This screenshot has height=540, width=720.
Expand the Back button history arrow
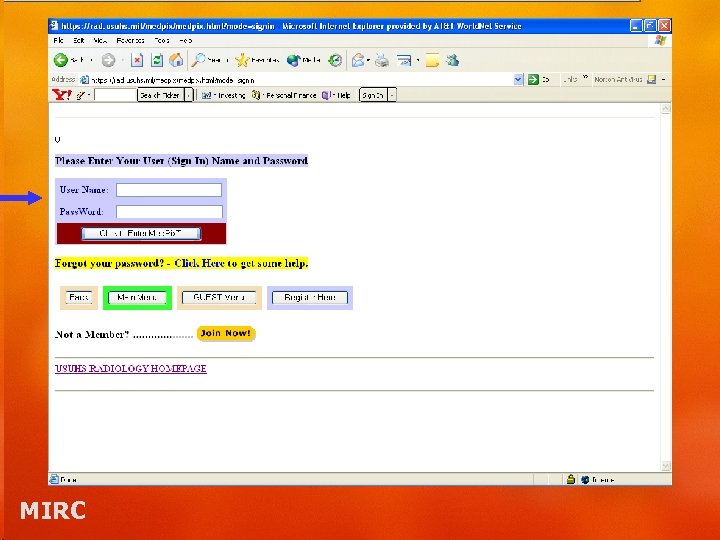91,60
